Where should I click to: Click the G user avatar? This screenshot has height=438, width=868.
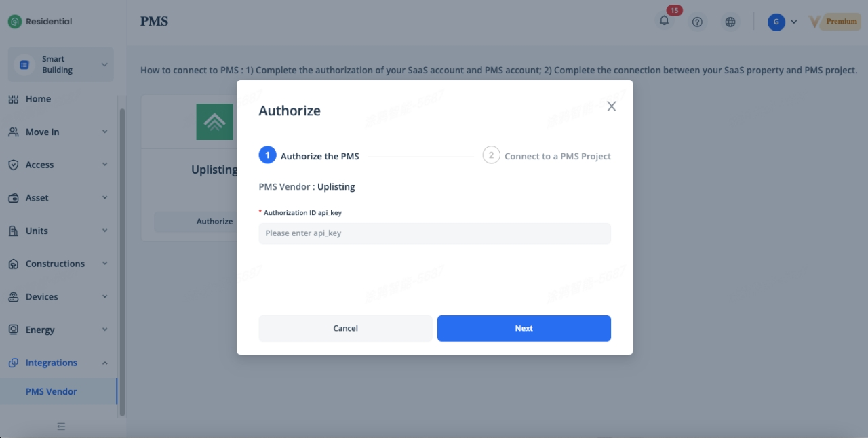click(776, 22)
